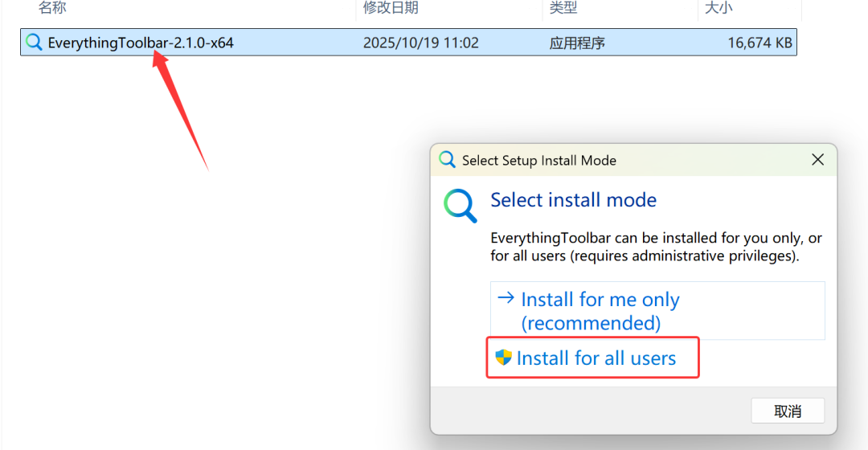Choose Install for me only (recommended)
The image size is (868, 450).
pyautogui.click(x=600, y=311)
